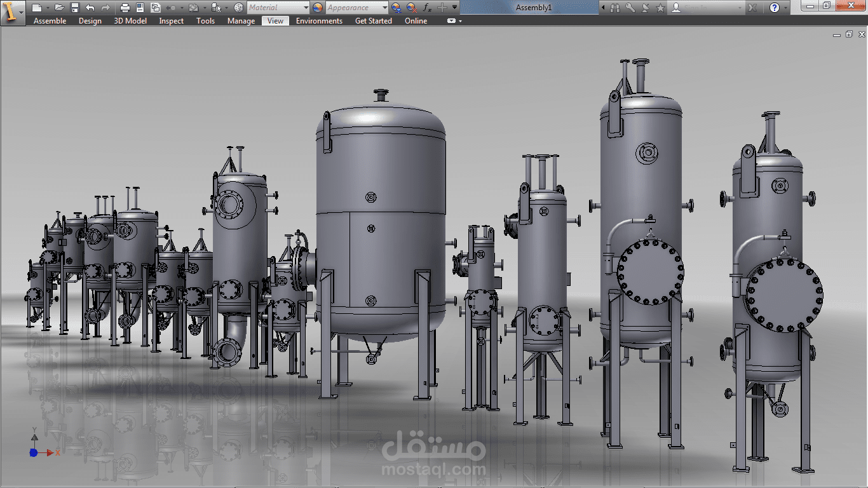This screenshot has height=488, width=868.
Task: Open the Inspect ribbon tab
Action: pyautogui.click(x=172, y=21)
